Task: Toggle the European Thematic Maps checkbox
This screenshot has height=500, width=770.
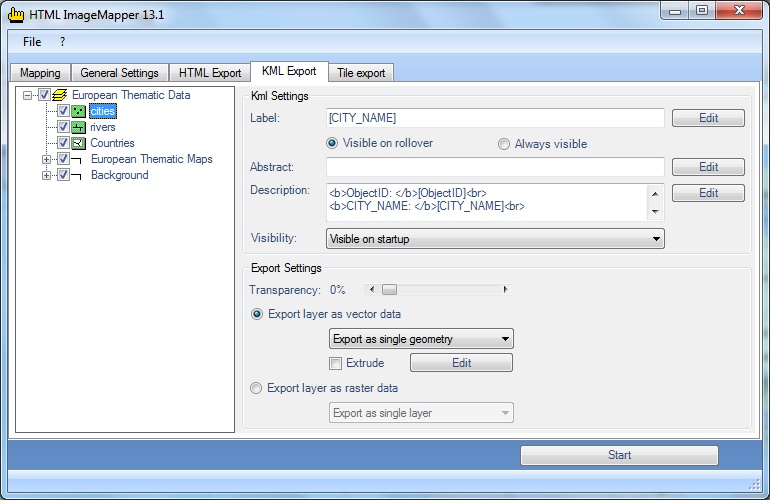Action: [63, 159]
